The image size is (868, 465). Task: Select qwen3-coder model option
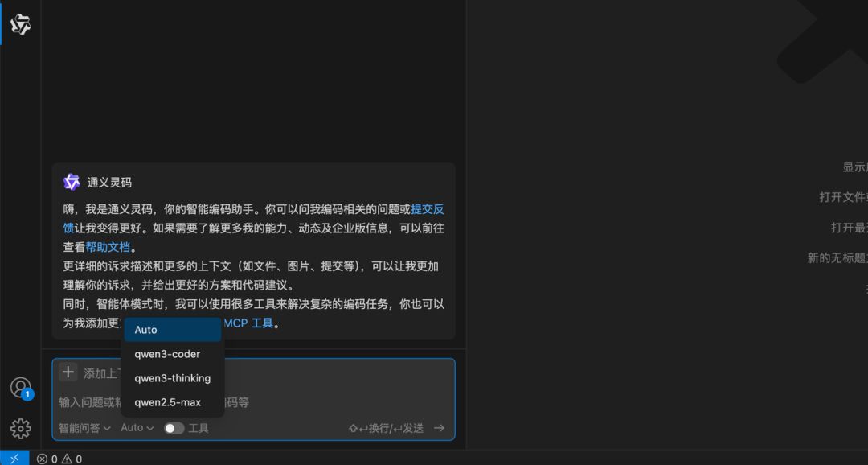point(173,354)
